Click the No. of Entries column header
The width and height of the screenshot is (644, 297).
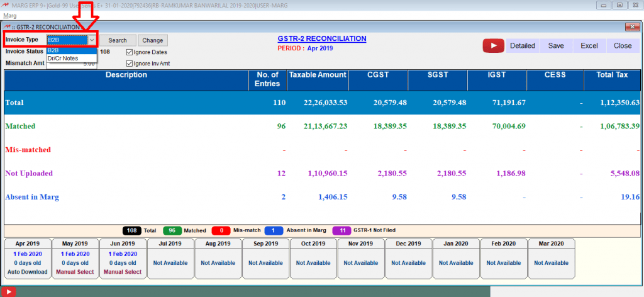(x=268, y=79)
